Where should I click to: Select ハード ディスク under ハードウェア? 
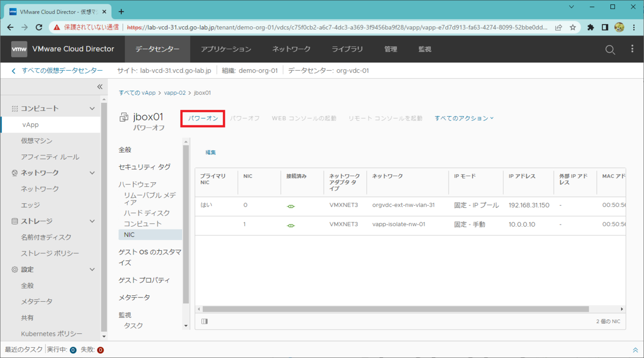coord(147,213)
